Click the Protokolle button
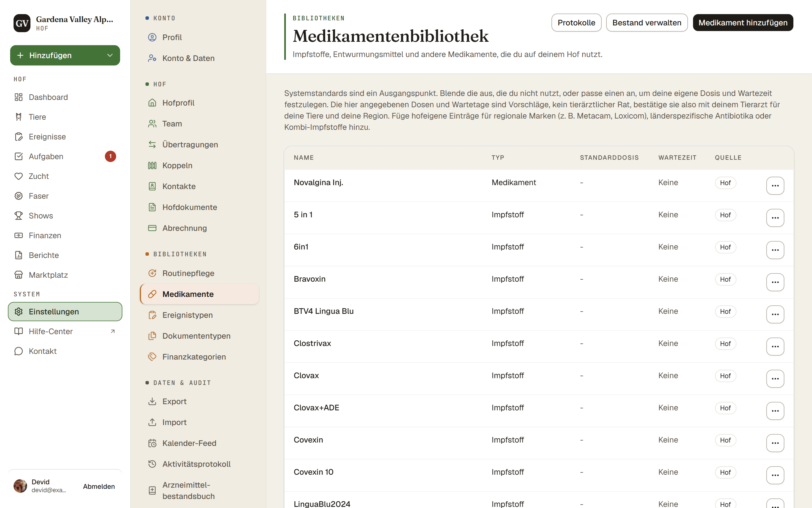The image size is (812, 508). (x=576, y=23)
